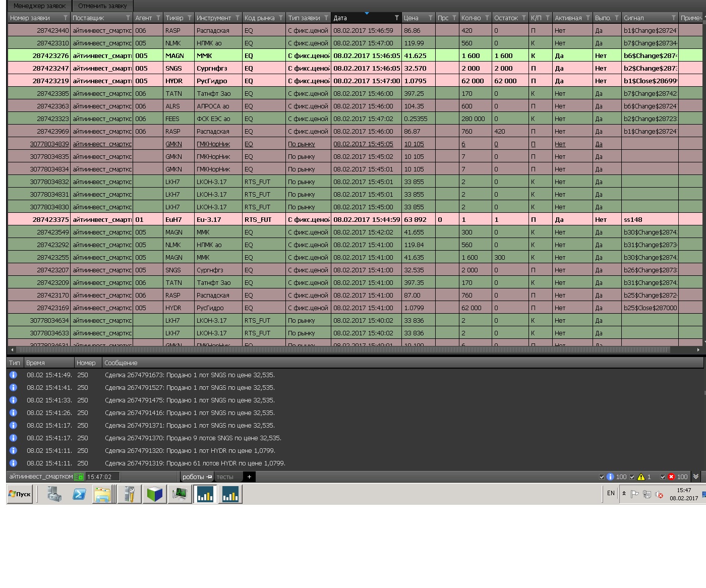Open the taskbar clock showing 15:47
The image size is (706, 588).
coord(684,494)
